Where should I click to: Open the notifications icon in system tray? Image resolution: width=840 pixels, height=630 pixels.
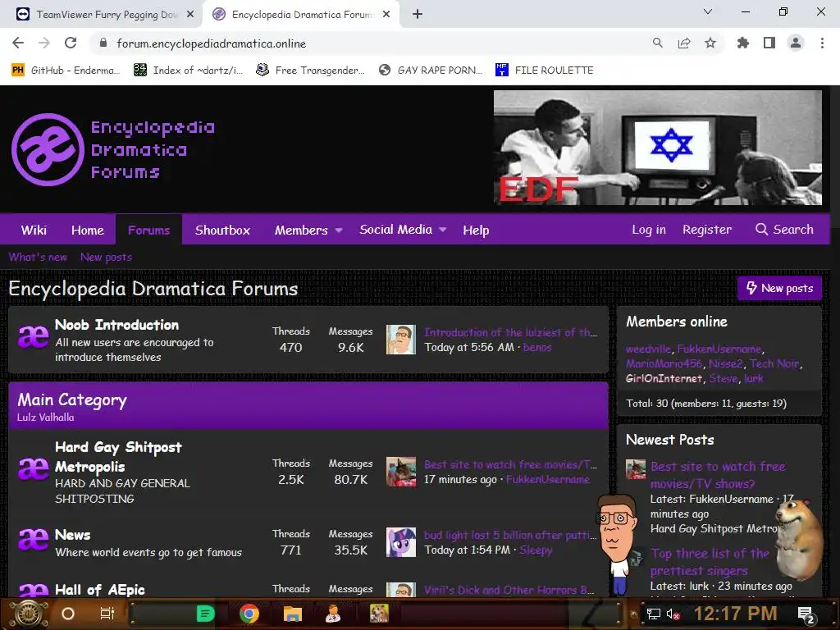click(x=806, y=614)
